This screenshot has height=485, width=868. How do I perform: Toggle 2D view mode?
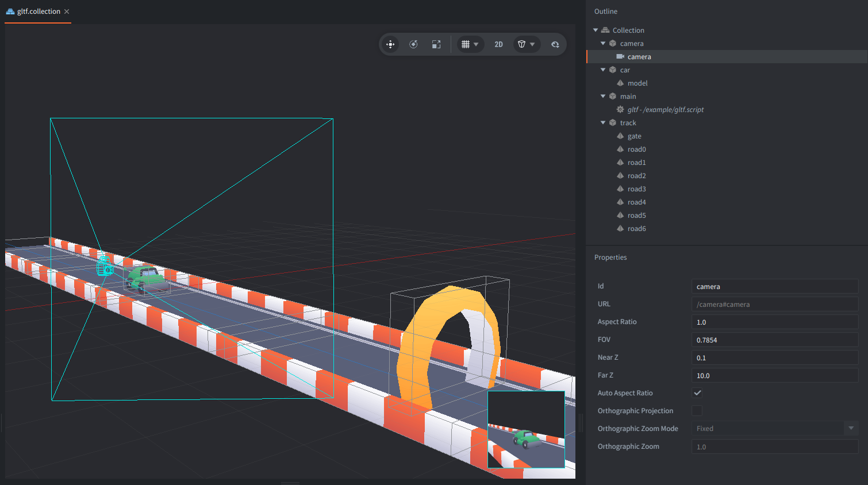click(x=498, y=44)
